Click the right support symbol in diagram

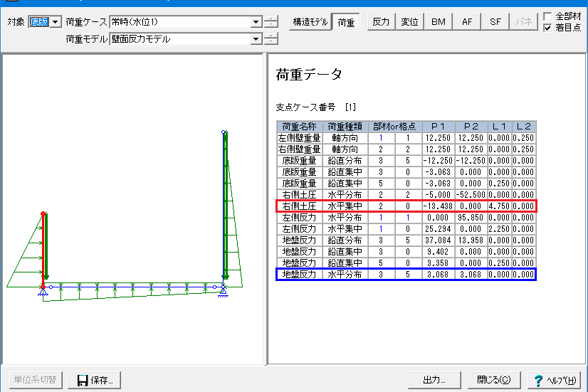tap(223, 292)
